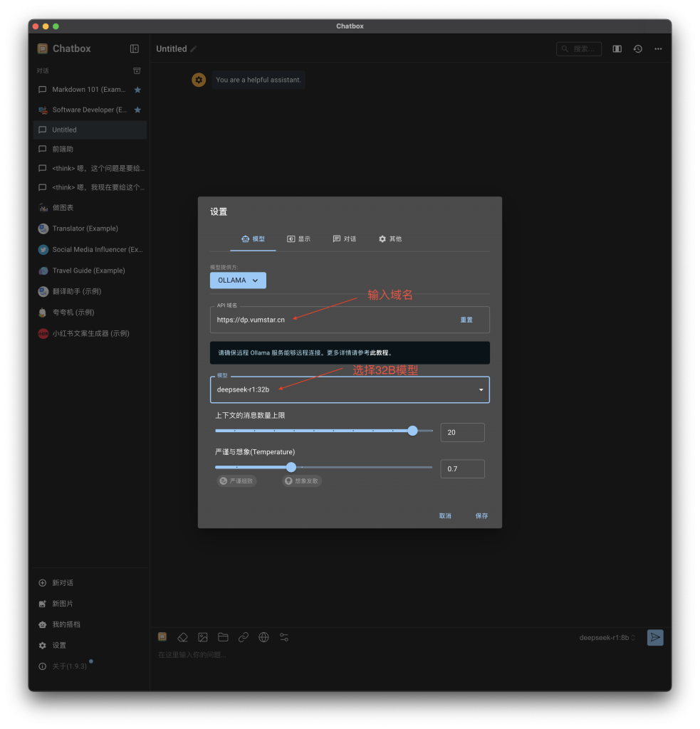This screenshot has height=729, width=700.
Task: Click the attach image icon
Action: coord(203,637)
